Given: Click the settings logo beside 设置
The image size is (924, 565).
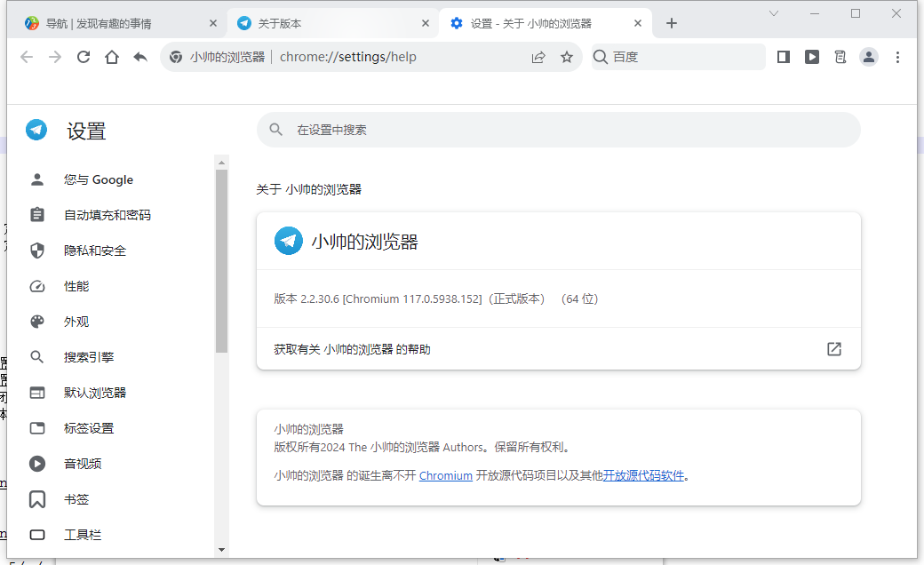Looking at the screenshot, I should point(36,130).
